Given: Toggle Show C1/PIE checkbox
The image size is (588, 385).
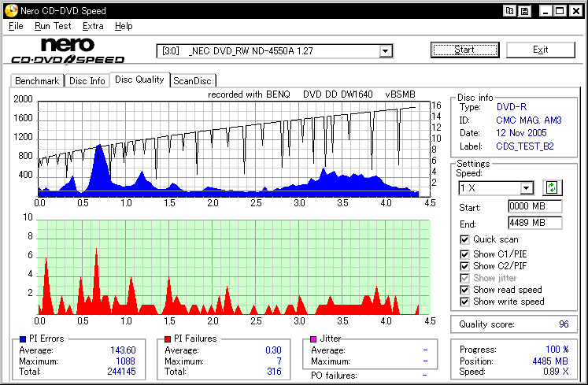Looking at the screenshot, I should click(x=464, y=254).
